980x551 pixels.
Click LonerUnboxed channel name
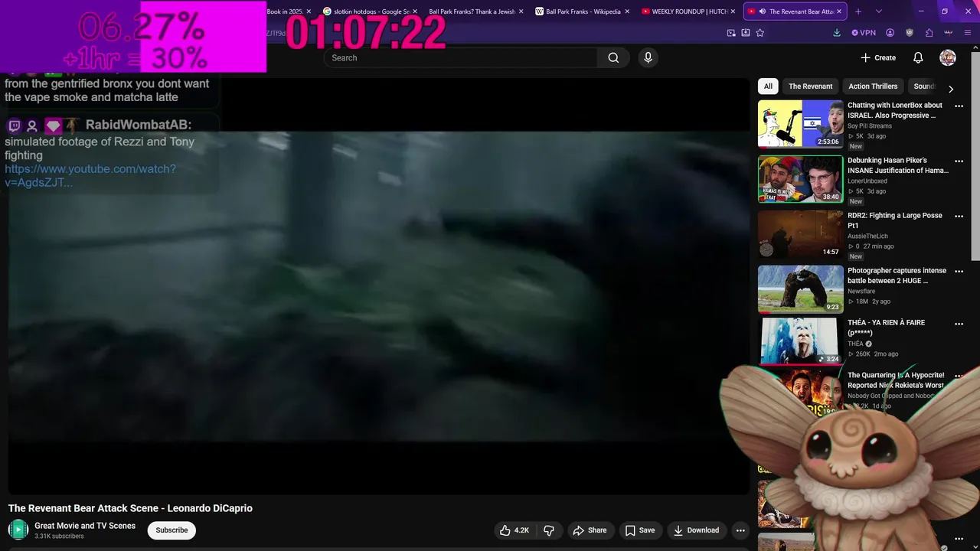point(867,181)
